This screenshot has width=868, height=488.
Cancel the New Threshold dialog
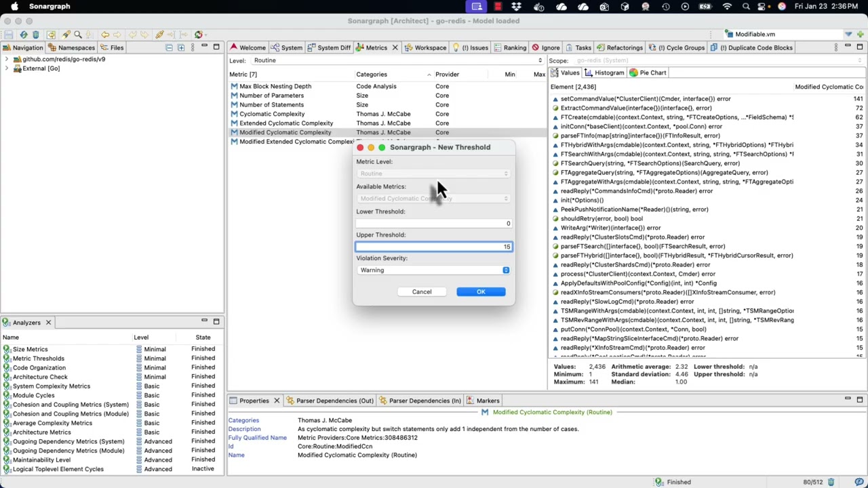(x=422, y=291)
